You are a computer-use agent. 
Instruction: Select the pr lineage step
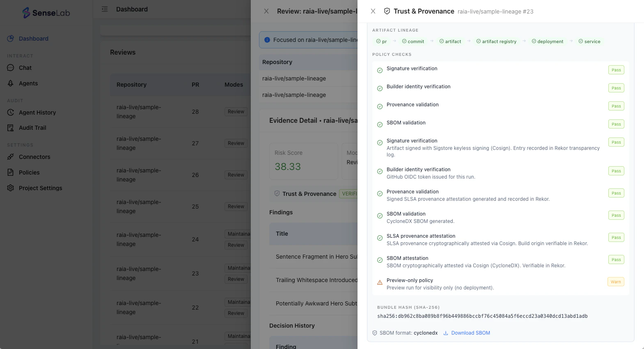(x=381, y=41)
